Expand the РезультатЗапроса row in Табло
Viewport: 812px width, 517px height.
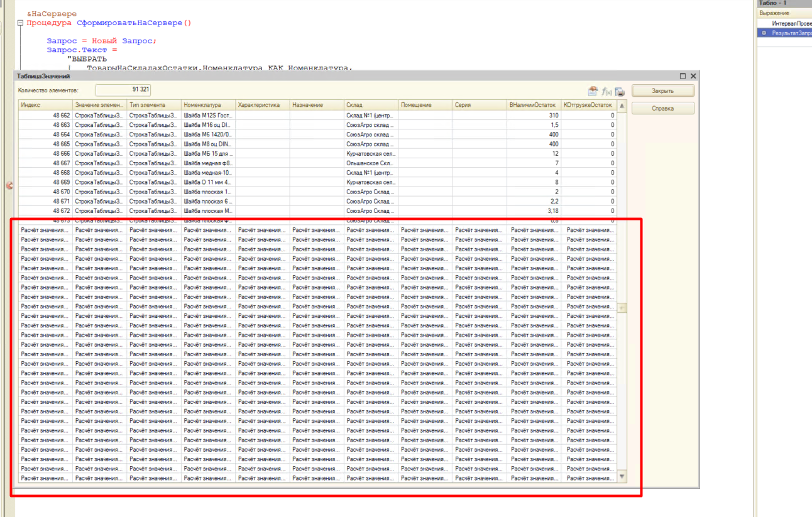pyautogui.click(x=764, y=33)
